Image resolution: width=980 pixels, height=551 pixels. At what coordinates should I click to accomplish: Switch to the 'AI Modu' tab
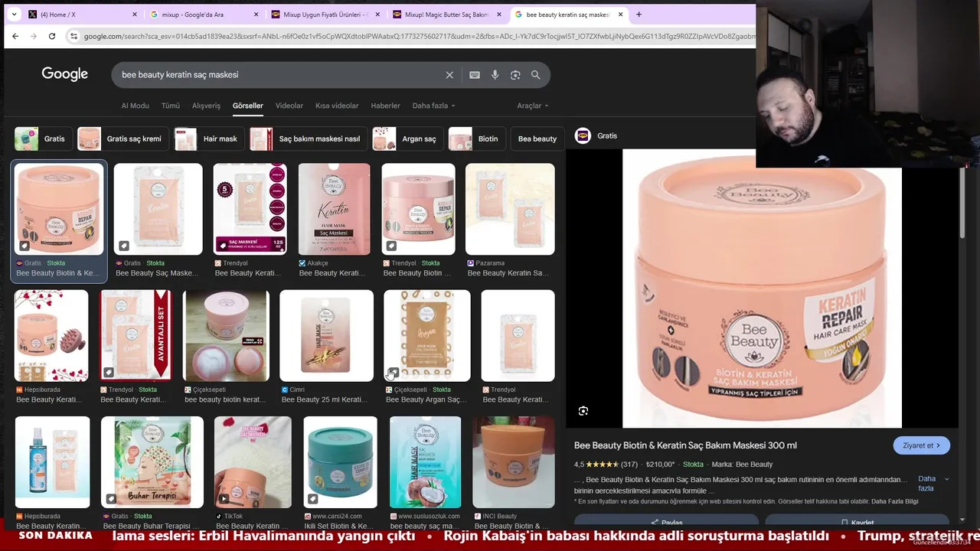(x=135, y=106)
